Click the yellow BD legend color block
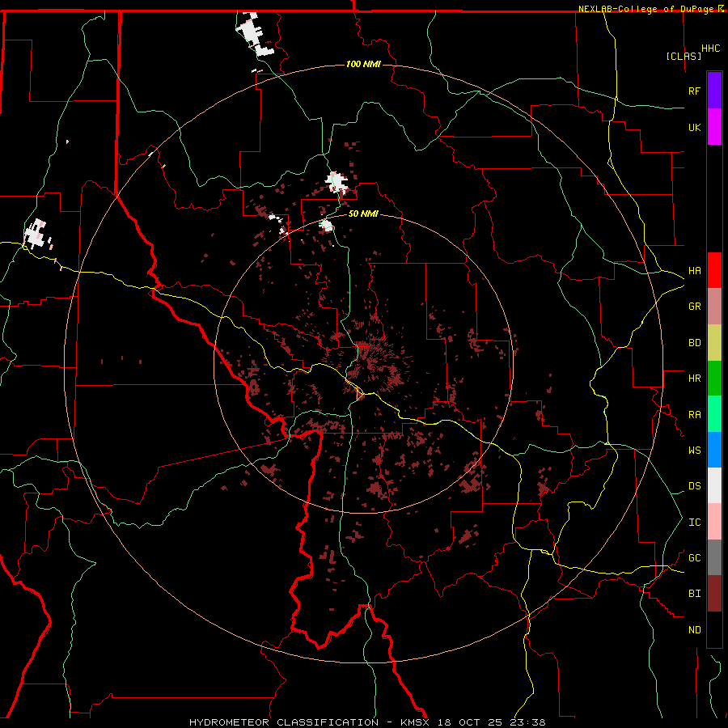The image size is (728, 728). pyautogui.click(x=714, y=343)
